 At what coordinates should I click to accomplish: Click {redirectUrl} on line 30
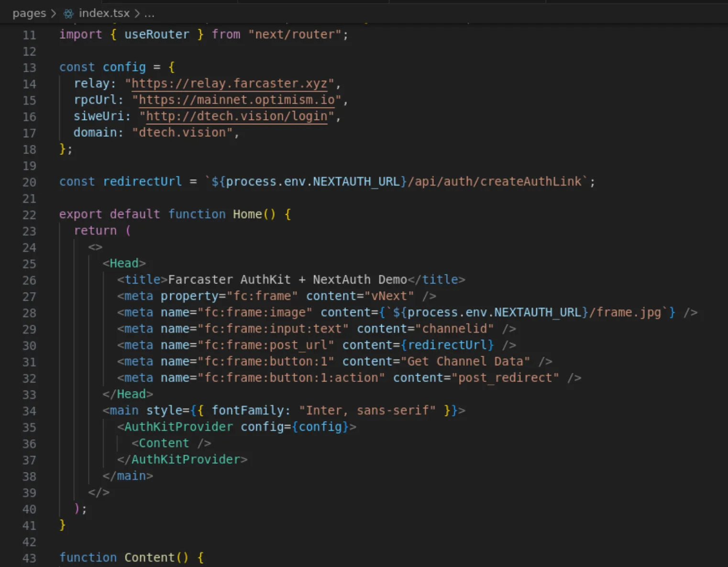(447, 345)
